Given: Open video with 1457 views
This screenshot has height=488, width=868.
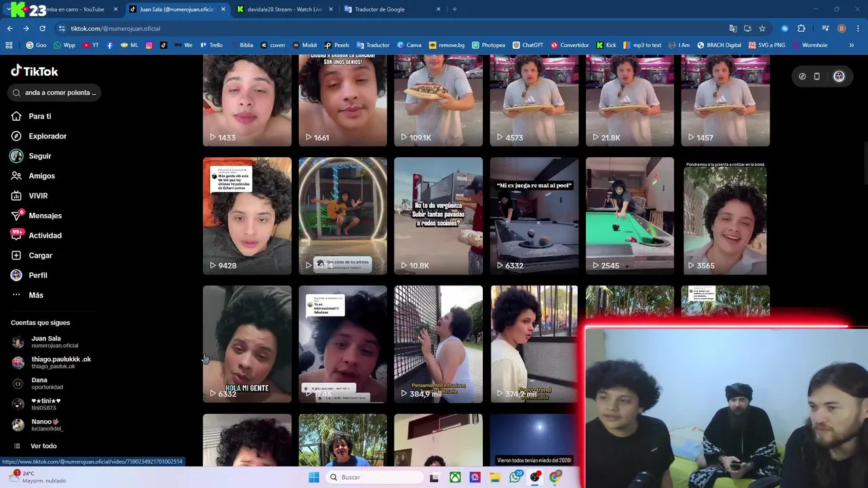Looking at the screenshot, I should [x=726, y=100].
